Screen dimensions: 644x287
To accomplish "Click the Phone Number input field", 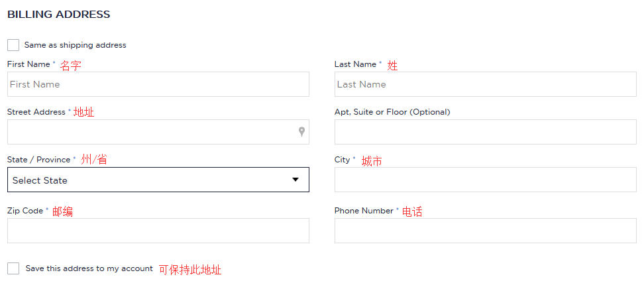I will tap(485, 231).
